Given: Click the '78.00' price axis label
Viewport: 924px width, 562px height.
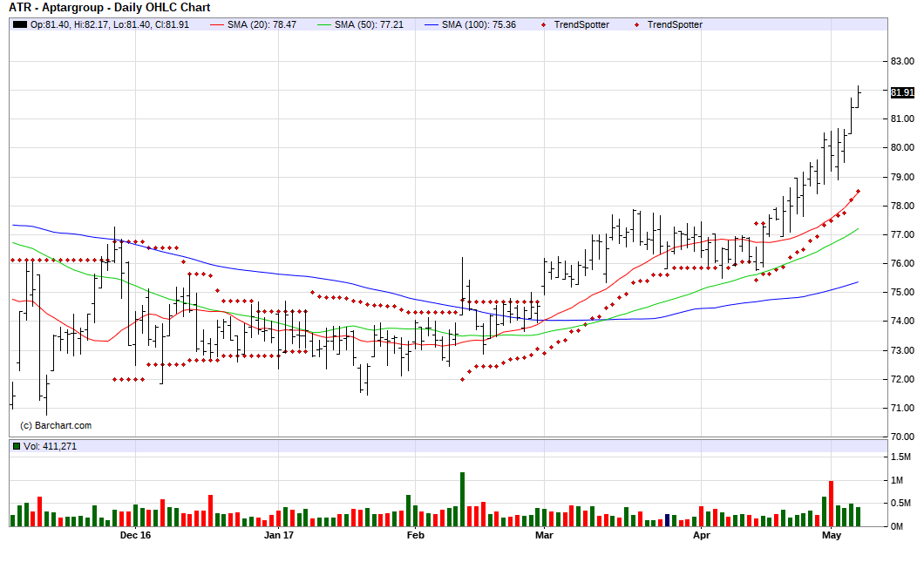Looking at the screenshot, I should 902,207.
